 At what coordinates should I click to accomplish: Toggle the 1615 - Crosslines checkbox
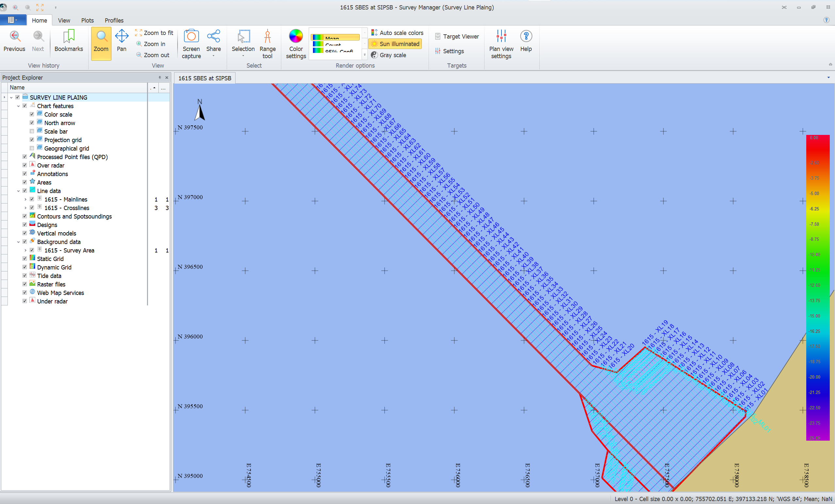(x=32, y=207)
